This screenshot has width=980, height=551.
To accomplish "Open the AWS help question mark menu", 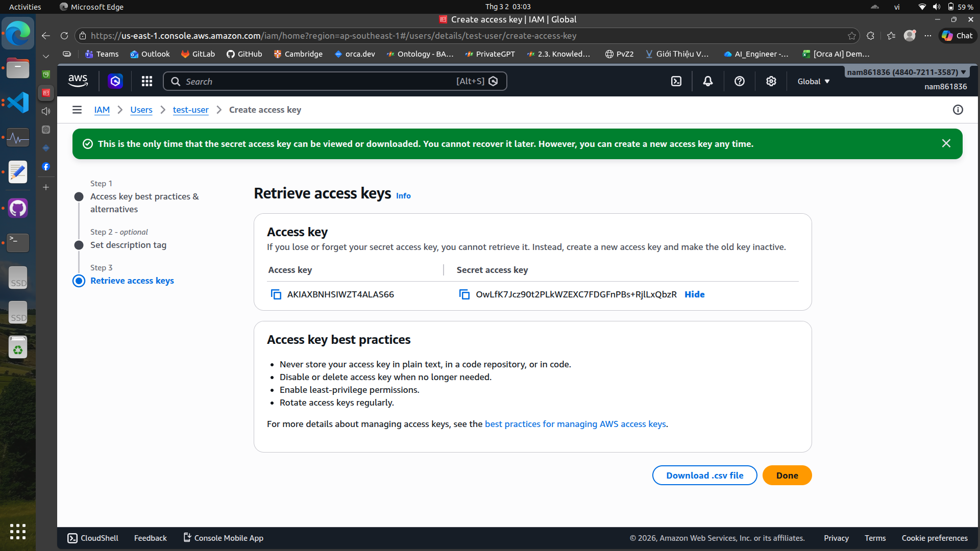I will 740,82.
